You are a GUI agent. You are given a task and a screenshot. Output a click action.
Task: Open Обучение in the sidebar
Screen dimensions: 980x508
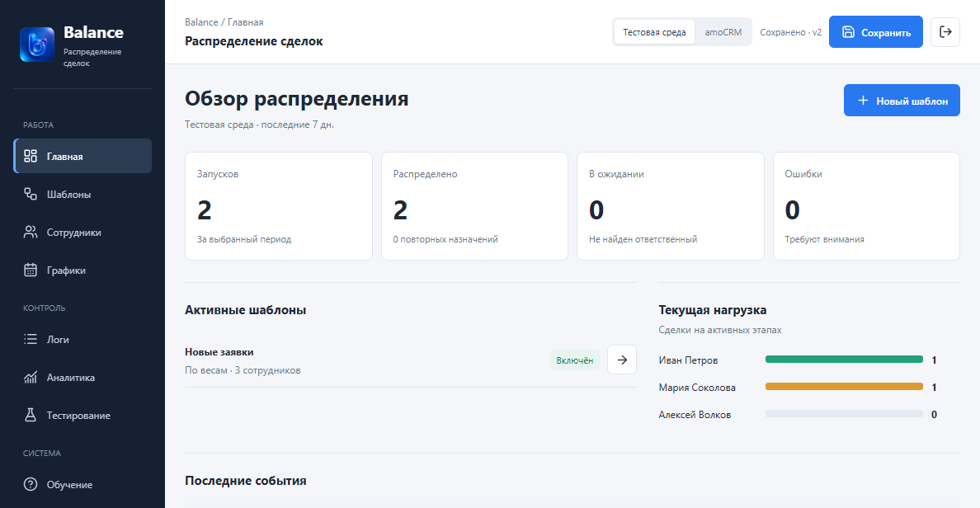tap(82, 484)
